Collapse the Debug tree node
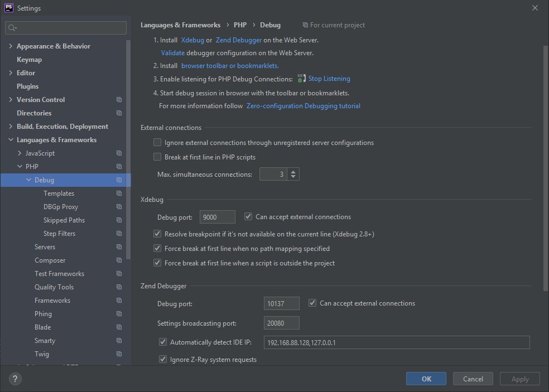 (28, 180)
